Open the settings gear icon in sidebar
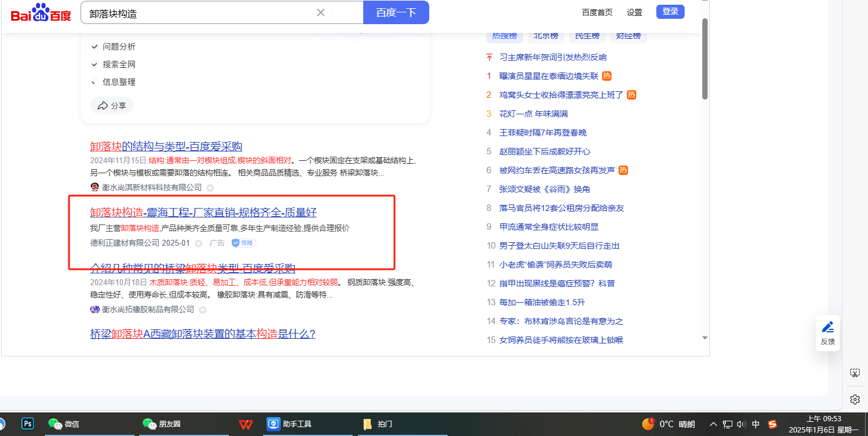Image resolution: width=868 pixels, height=436 pixels. coord(854,399)
